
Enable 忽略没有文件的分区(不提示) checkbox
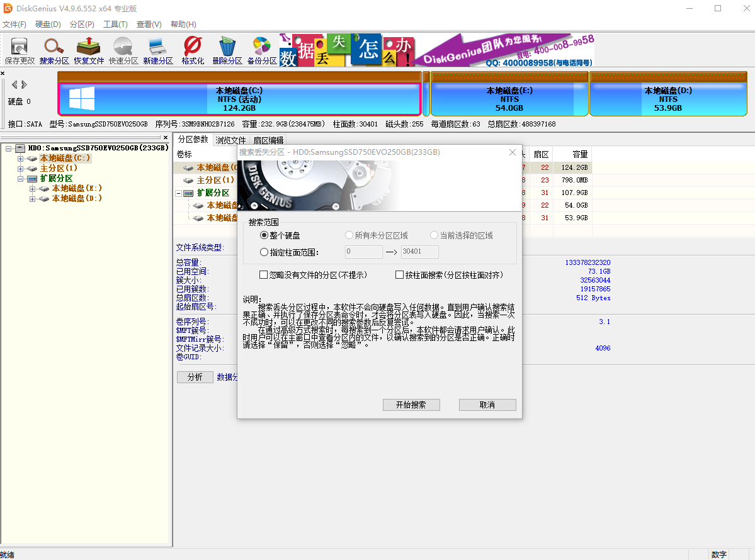(263, 275)
